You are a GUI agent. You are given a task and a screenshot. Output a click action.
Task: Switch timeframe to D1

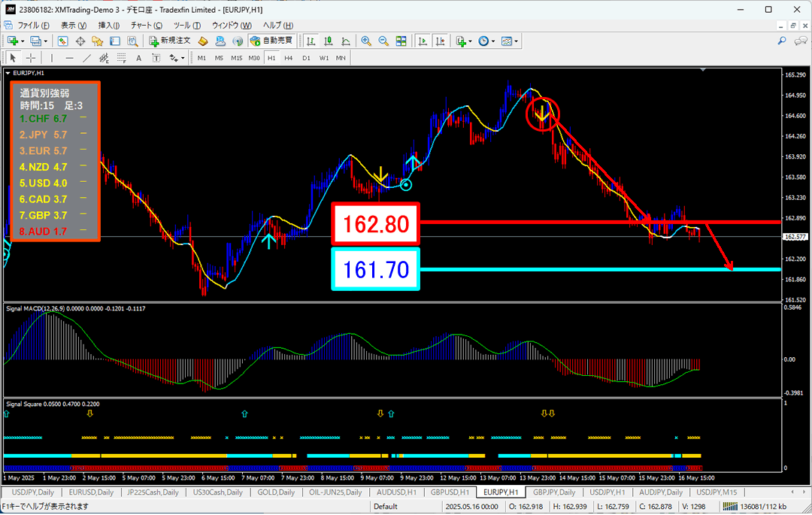pos(306,58)
